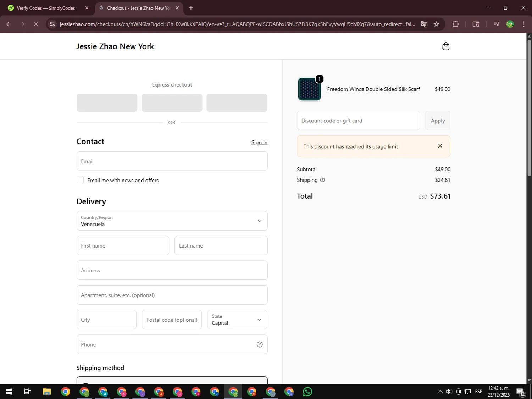
Task: Select the middle express checkout placeholder button
Action: pyautogui.click(x=172, y=103)
